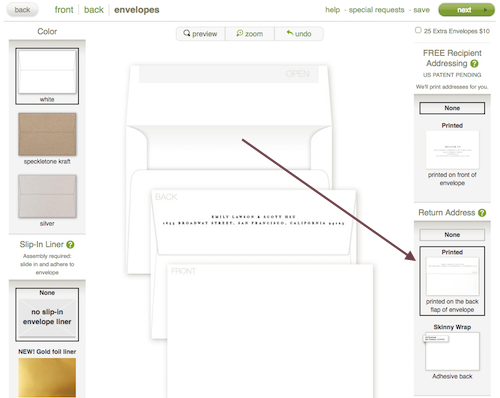Select None for return address
This screenshot has width=500, height=398.
[452, 235]
